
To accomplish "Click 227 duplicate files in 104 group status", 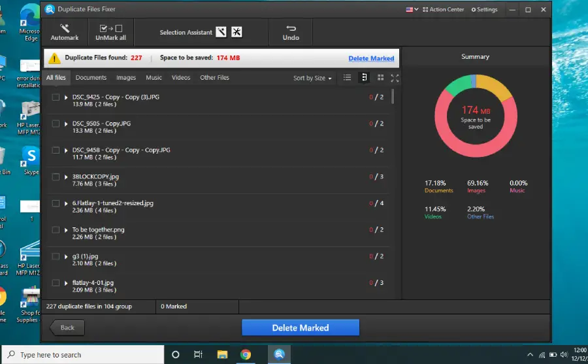I will pos(89,306).
